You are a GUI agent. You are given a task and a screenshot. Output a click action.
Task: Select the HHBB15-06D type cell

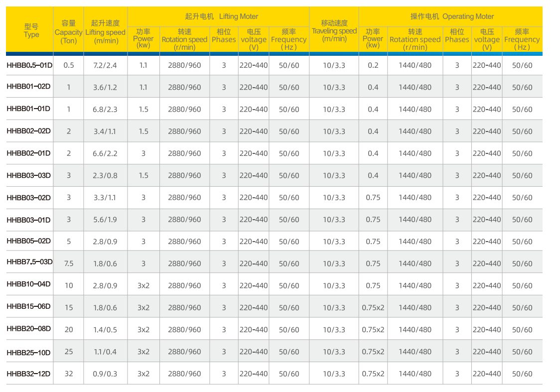click(x=28, y=306)
